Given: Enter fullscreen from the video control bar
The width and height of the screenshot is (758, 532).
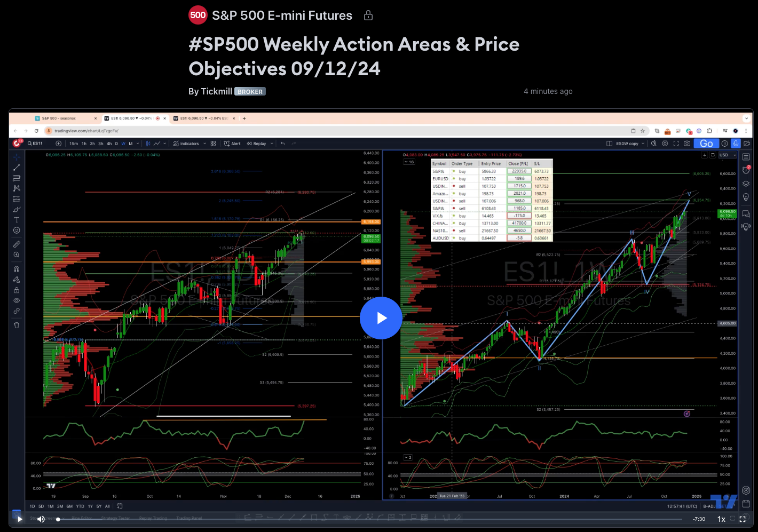Looking at the screenshot, I should coord(743,519).
